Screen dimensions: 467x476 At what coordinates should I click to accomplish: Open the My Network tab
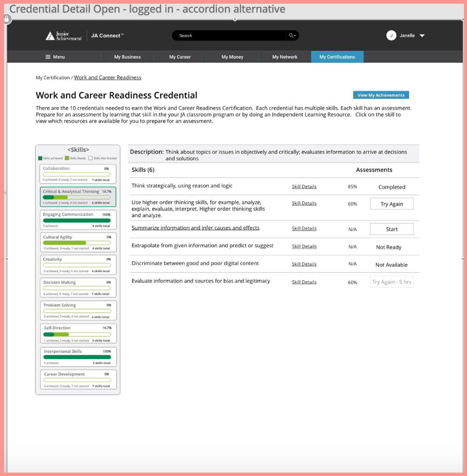coord(285,57)
